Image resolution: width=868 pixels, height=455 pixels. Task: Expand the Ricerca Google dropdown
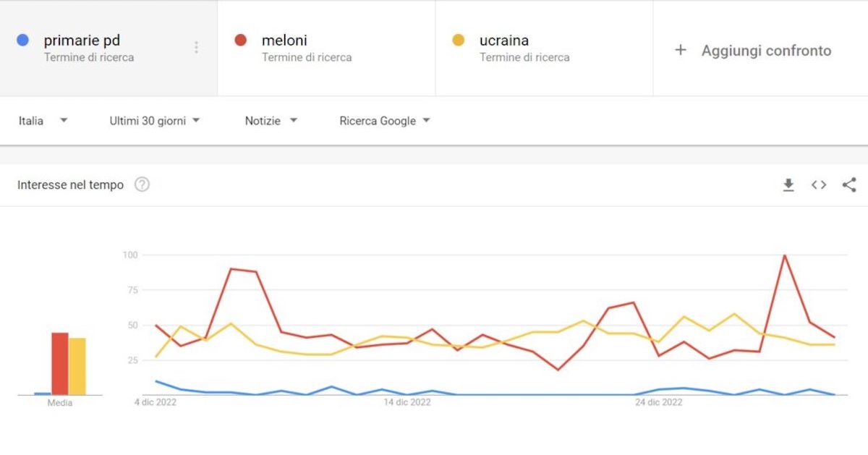(385, 121)
